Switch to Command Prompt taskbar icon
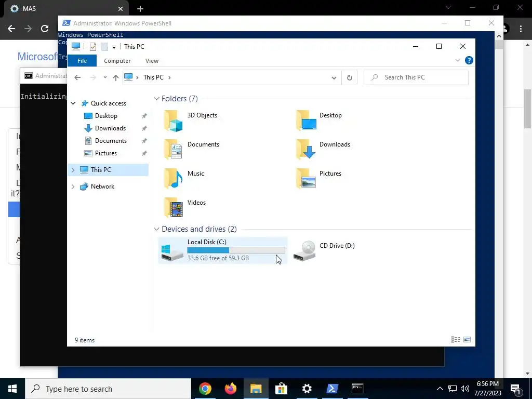The width and height of the screenshot is (532, 399). click(x=357, y=389)
